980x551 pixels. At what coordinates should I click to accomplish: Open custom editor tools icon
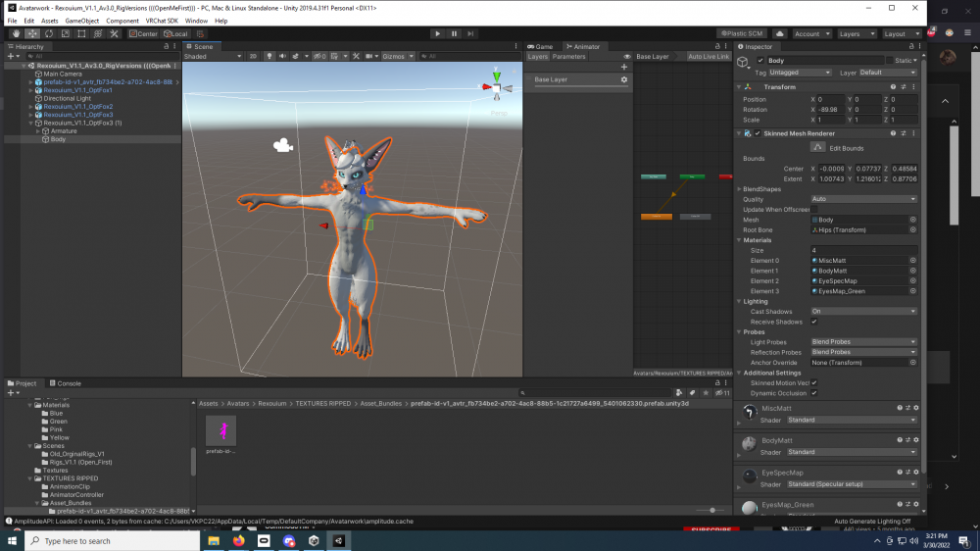tap(114, 33)
